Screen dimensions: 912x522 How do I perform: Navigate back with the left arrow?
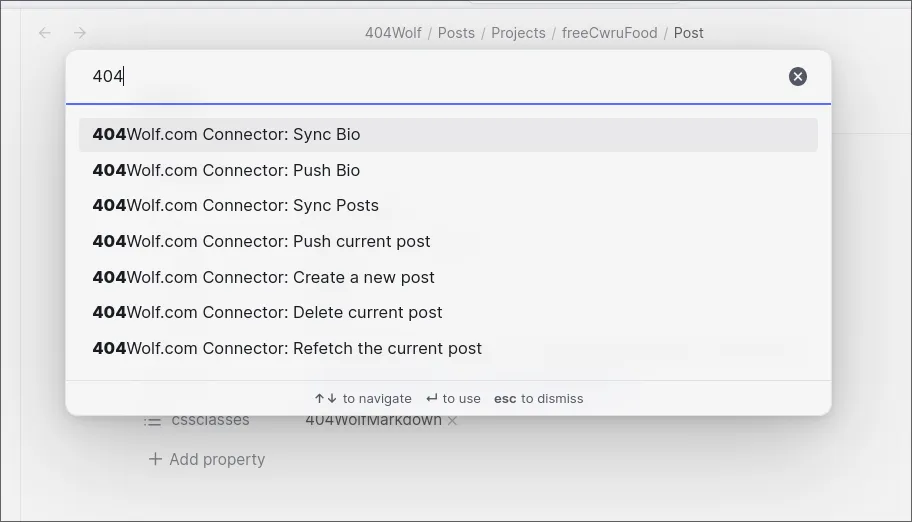(x=45, y=33)
